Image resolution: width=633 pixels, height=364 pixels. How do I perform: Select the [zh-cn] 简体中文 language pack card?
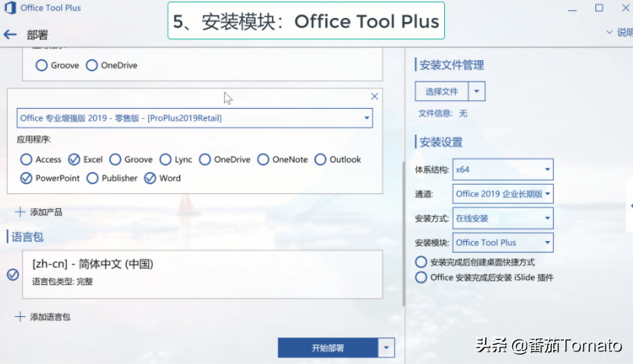click(x=202, y=275)
